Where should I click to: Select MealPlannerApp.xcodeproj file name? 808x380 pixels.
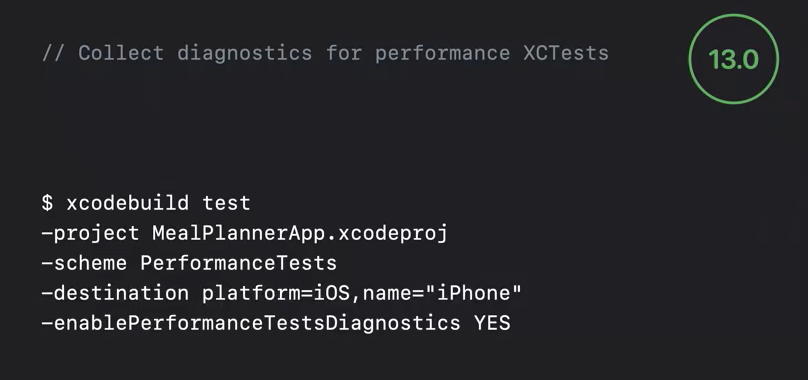coord(300,233)
